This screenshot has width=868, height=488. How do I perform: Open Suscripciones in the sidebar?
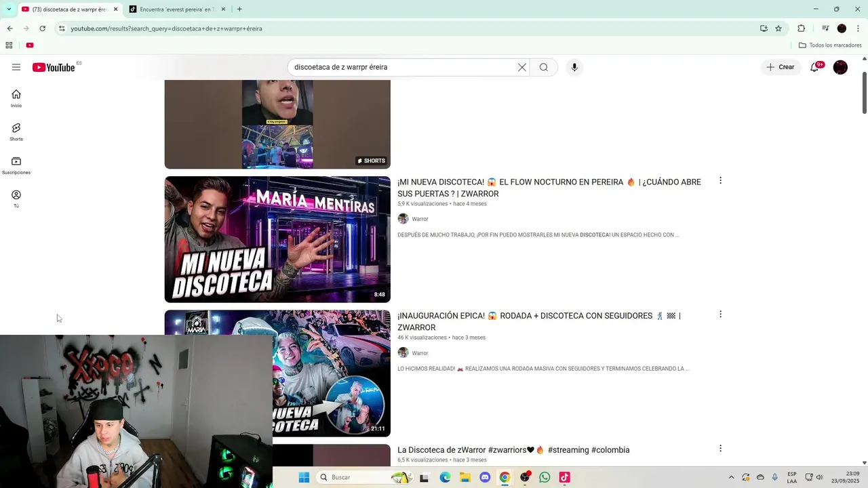(16, 165)
